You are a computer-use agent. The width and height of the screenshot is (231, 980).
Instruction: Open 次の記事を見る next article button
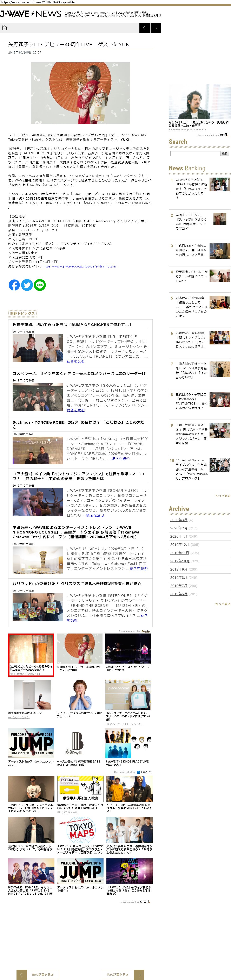118,974
